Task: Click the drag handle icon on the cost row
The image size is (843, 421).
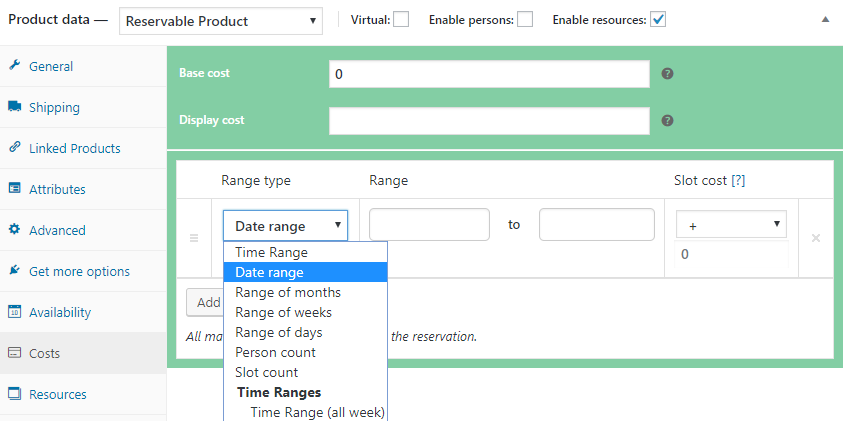Action: (194, 238)
